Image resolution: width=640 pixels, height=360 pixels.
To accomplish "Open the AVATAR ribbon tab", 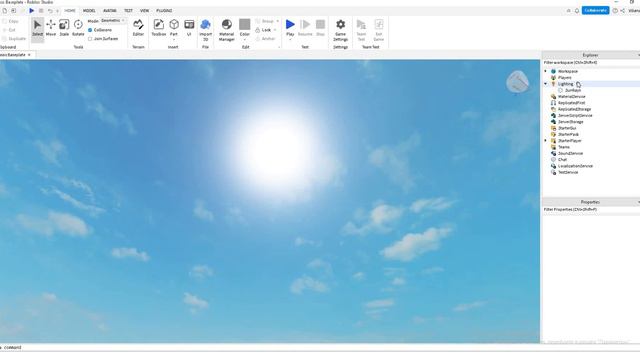I will [x=109, y=11].
